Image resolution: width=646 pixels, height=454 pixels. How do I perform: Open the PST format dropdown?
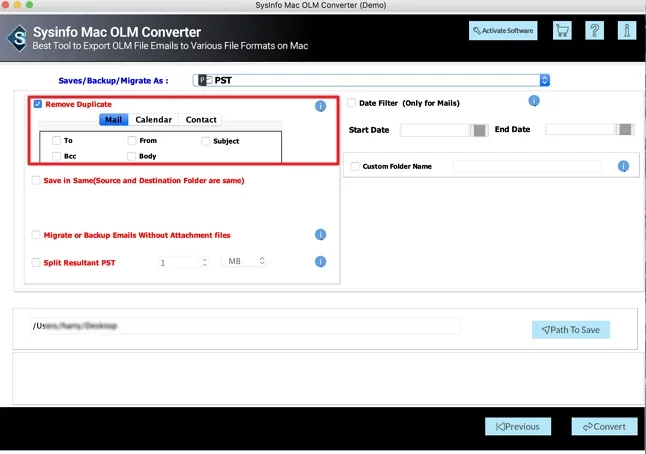[x=371, y=80]
